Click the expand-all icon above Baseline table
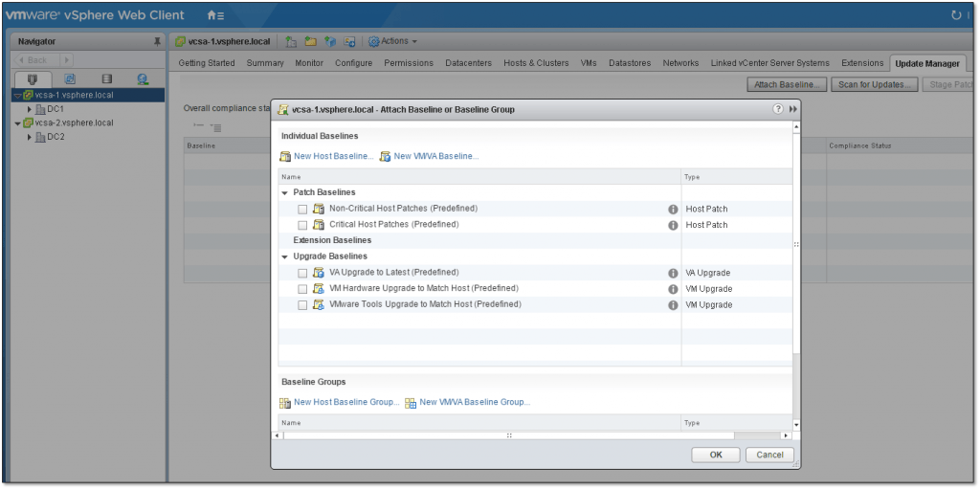The height and width of the screenshot is (489, 980). [199, 126]
